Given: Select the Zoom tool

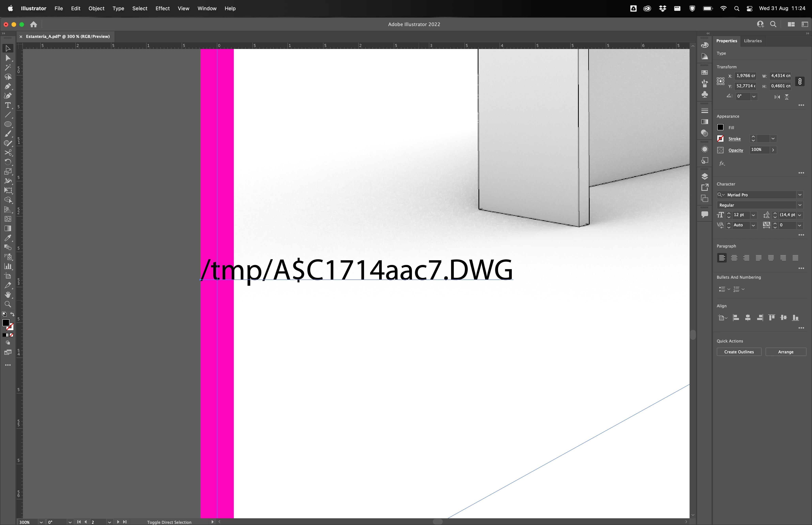Looking at the screenshot, I should point(8,304).
